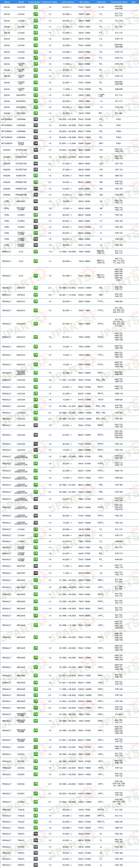Click the 'Opis' column header

(x=133, y=2)
